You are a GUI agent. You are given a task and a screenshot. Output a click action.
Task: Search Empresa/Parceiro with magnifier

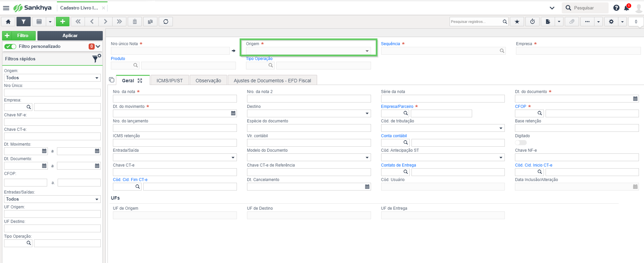tap(406, 113)
